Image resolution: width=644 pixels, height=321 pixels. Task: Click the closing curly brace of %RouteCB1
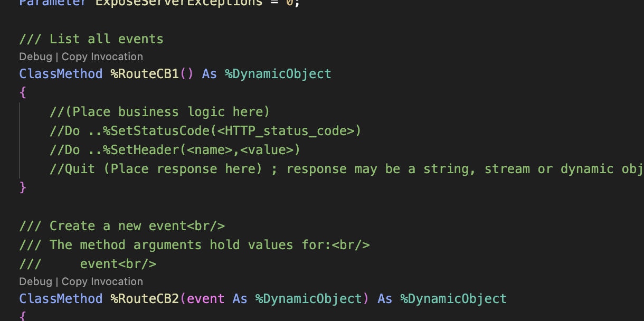(23, 187)
